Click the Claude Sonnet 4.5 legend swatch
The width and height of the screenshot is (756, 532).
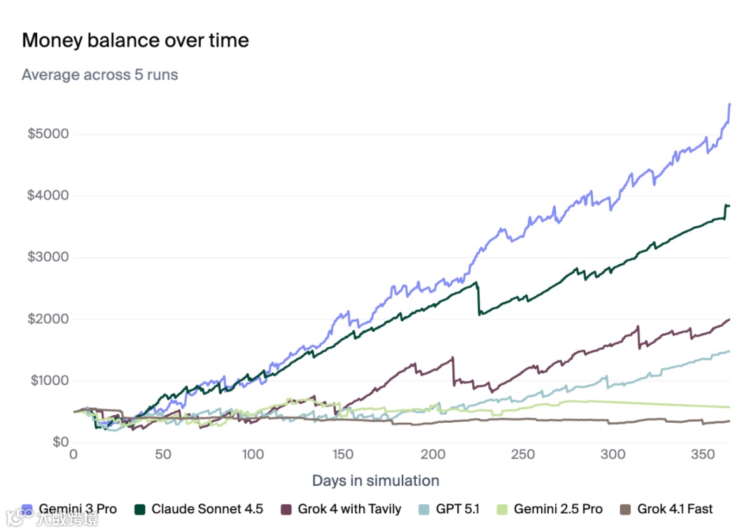pos(140,510)
